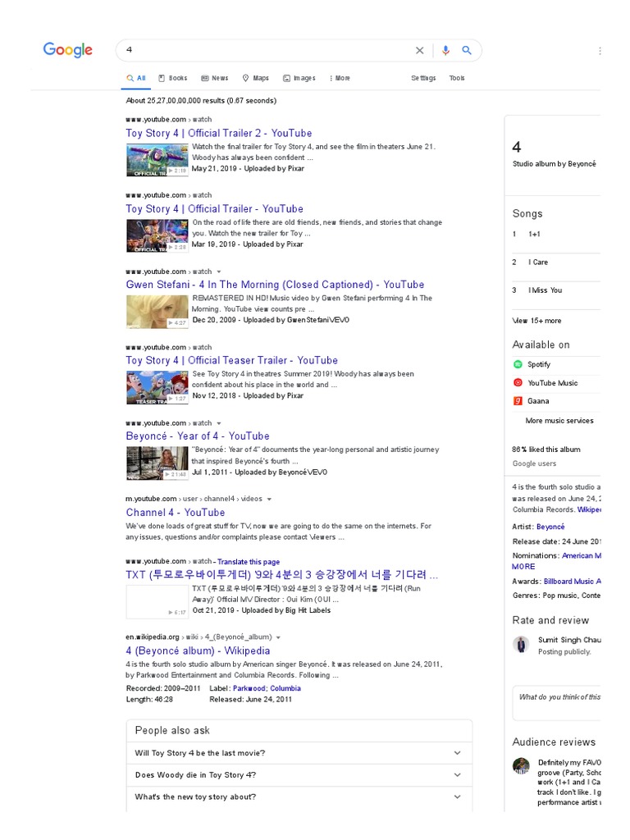Click Toy Story 4 Official Trailer March thumbnail

[157, 235]
